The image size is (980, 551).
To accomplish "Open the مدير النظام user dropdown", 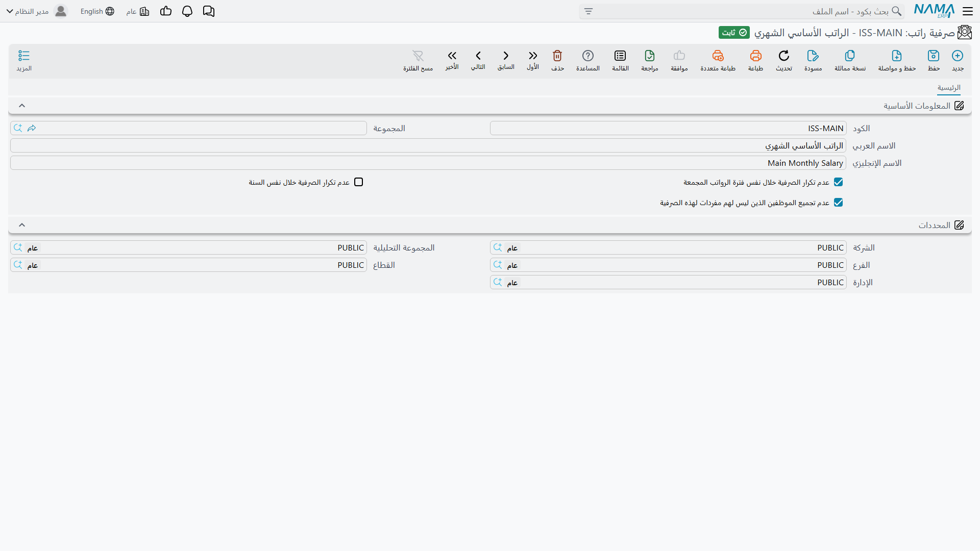I will click(x=37, y=11).
